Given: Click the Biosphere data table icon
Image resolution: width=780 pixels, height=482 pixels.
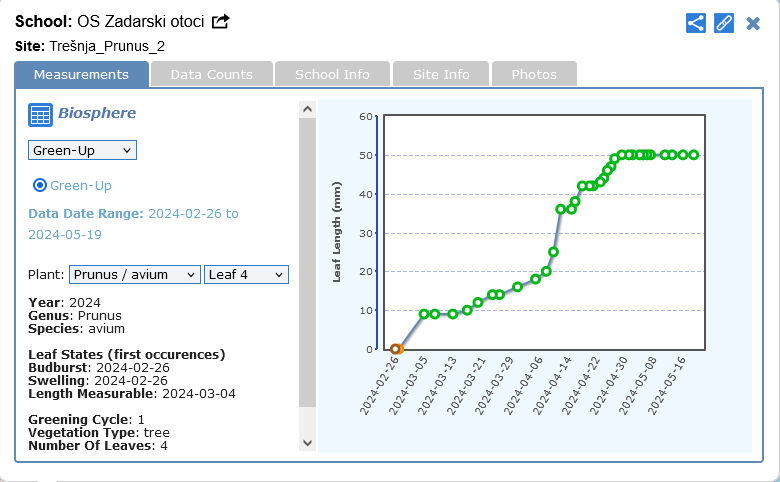Looking at the screenshot, I should tap(40, 114).
